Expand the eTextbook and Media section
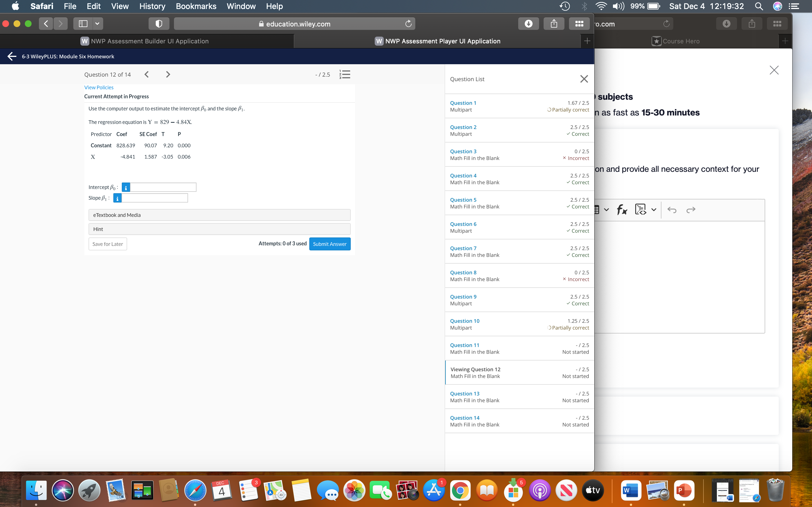 [219, 215]
